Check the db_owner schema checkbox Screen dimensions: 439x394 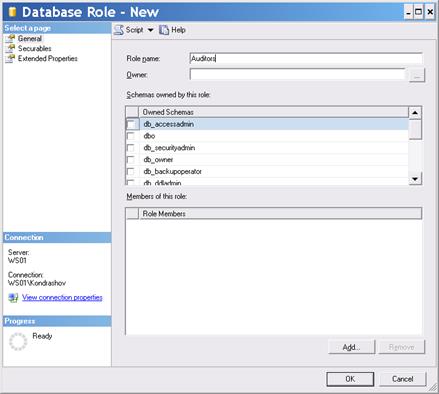tap(131, 160)
